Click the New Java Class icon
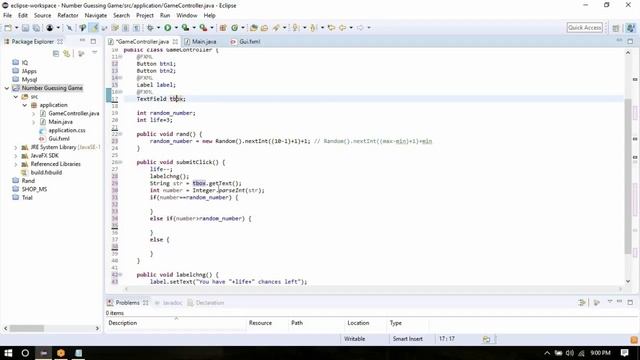 coord(234,28)
